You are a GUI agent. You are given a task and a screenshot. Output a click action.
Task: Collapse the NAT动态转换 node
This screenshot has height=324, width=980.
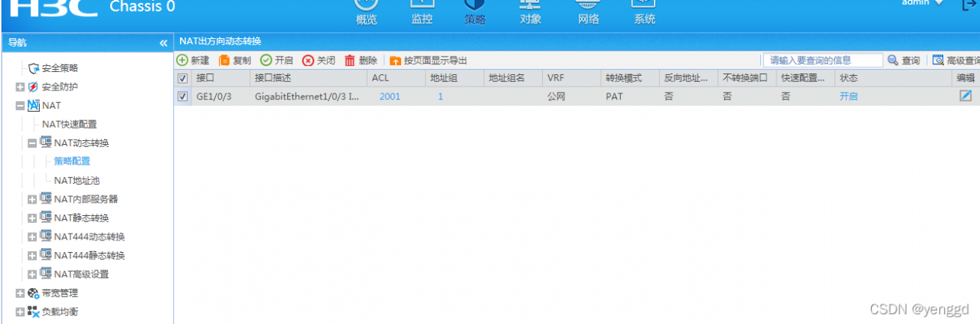(x=32, y=143)
